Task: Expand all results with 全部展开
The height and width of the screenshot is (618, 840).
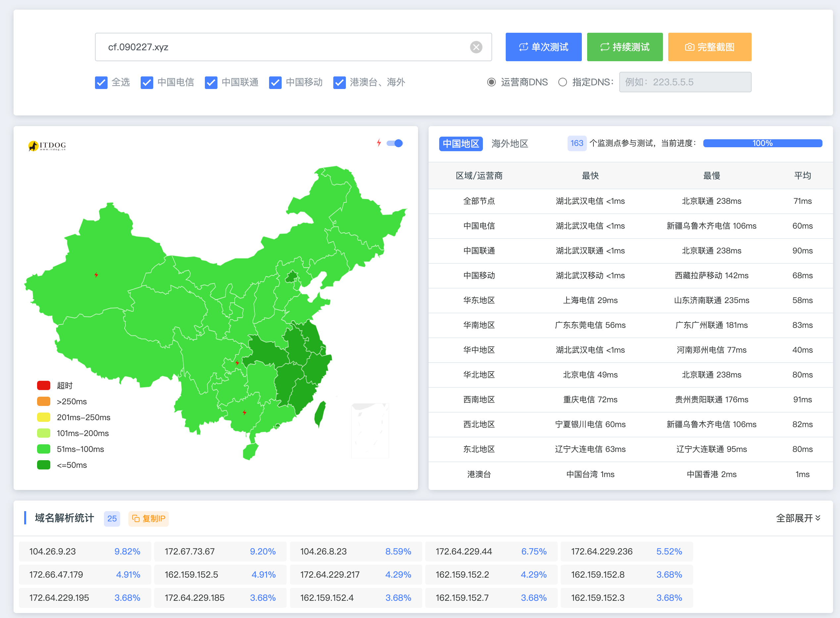Action: point(798,518)
